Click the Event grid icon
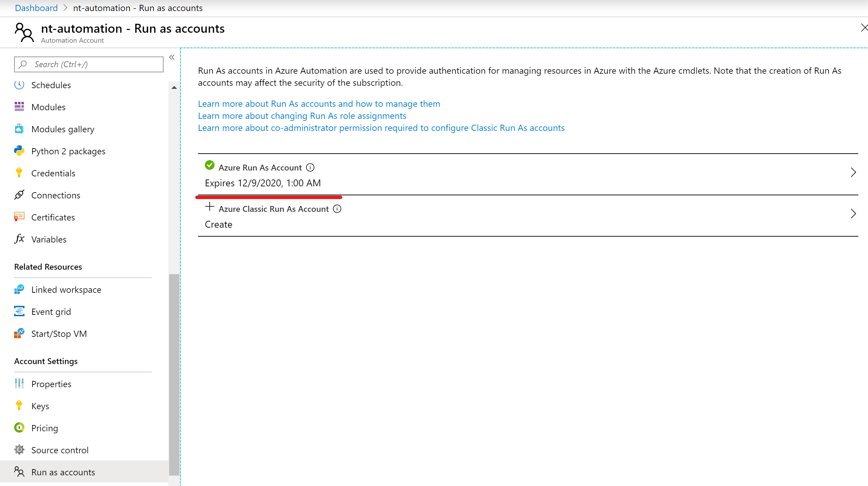The width and height of the screenshot is (868, 486). (19, 311)
